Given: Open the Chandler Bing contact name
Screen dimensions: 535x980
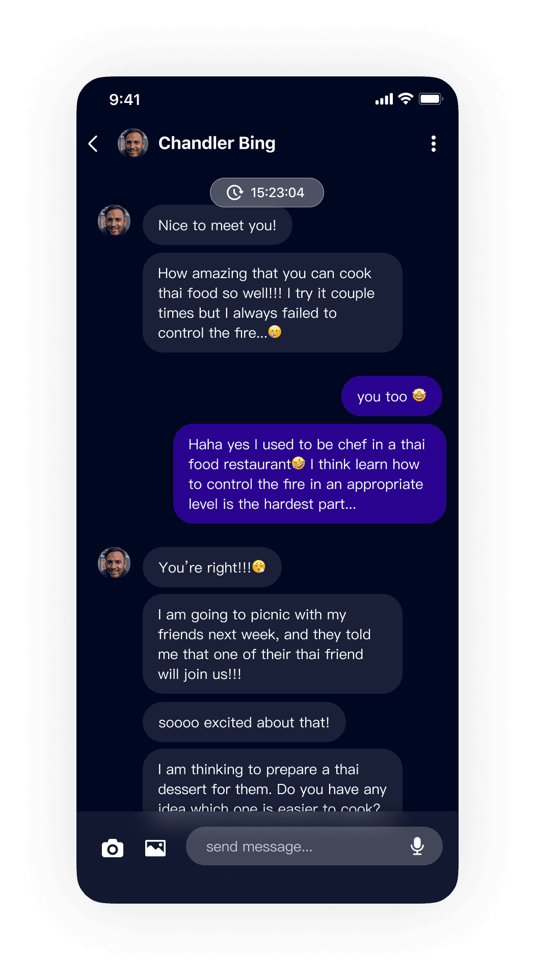Looking at the screenshot, I should [x=217, y=143].
